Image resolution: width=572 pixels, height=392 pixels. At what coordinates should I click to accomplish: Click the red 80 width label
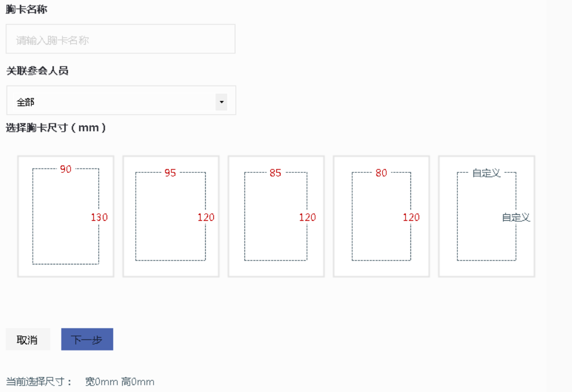(381, 173)
